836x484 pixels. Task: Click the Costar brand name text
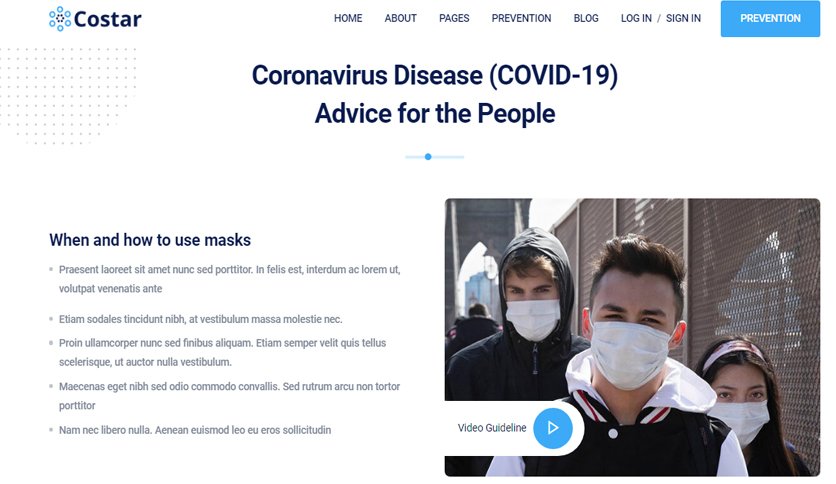pyautogui.click(x=108, y=19)
